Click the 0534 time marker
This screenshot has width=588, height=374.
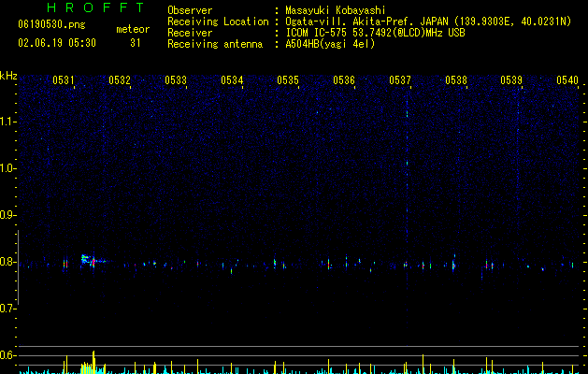click(232, 80)
